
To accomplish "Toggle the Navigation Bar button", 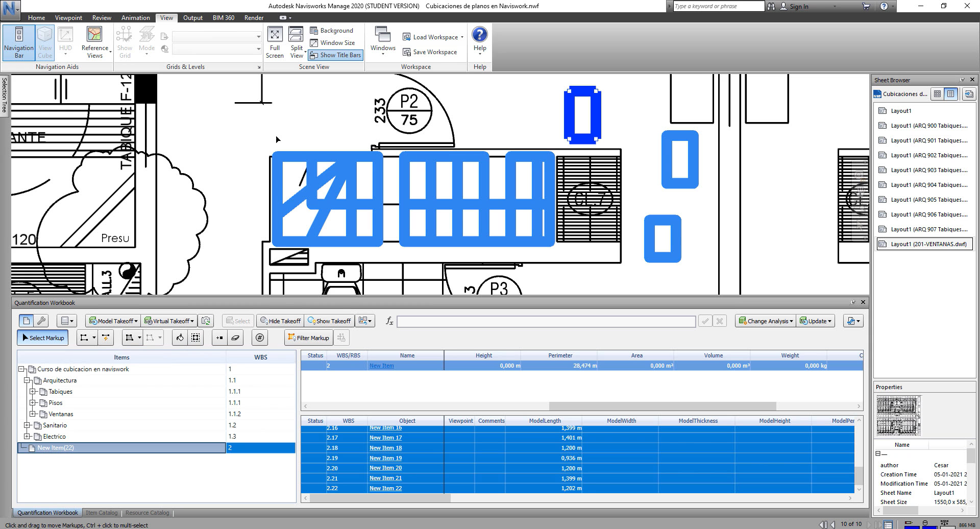I will (19, 42).
